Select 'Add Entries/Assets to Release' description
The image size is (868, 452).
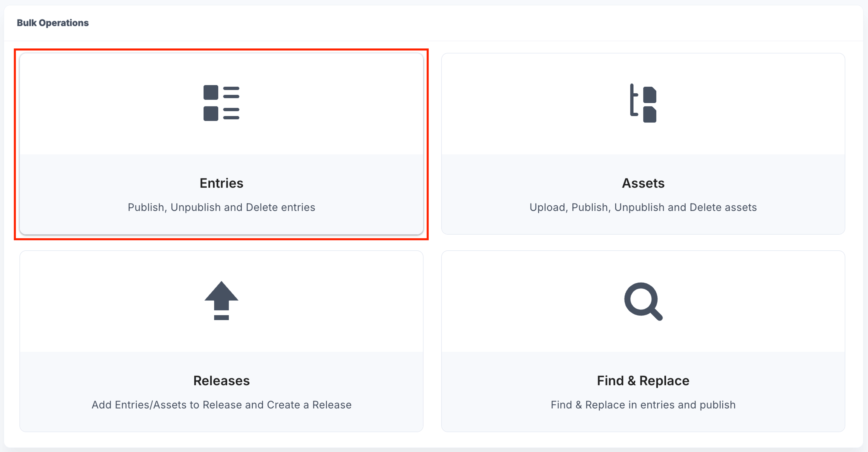pyautogui.click(x=221, y=405)
